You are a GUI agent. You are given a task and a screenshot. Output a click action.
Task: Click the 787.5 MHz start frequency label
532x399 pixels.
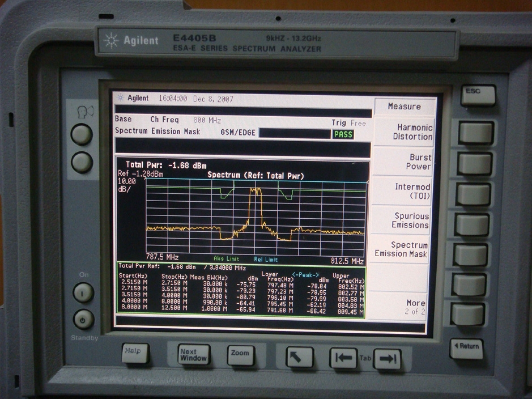click(x=162, y=257)
